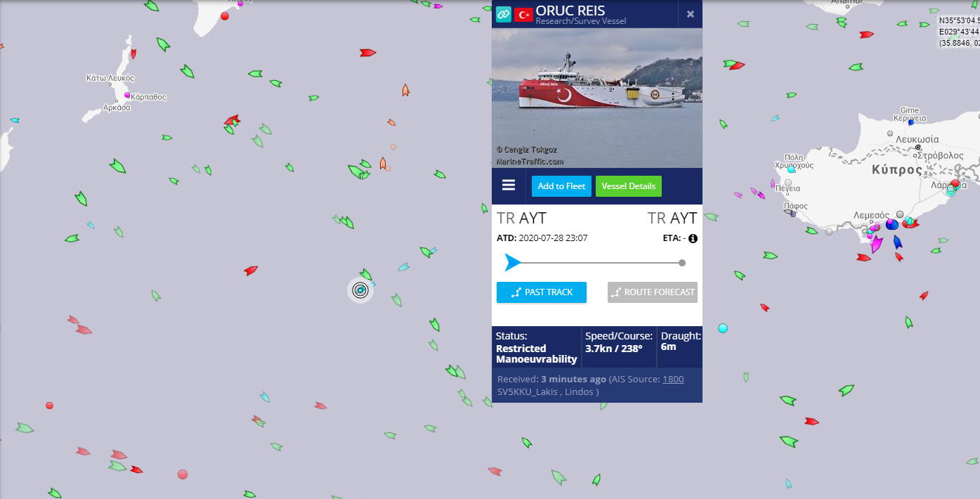Close the ORUC REIS vessel popup
The width and height of the screenshot is (980, 499).
691,14
